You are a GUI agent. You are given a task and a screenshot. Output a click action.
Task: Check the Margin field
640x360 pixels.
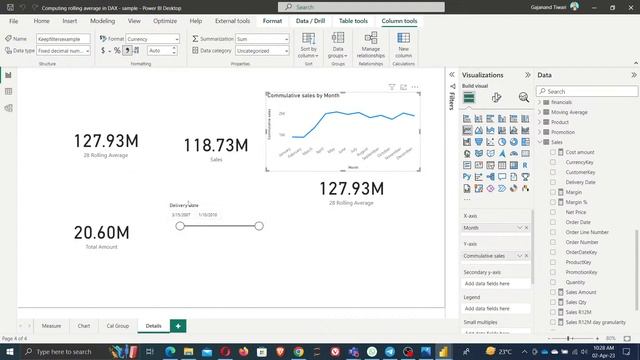[553, 192]
